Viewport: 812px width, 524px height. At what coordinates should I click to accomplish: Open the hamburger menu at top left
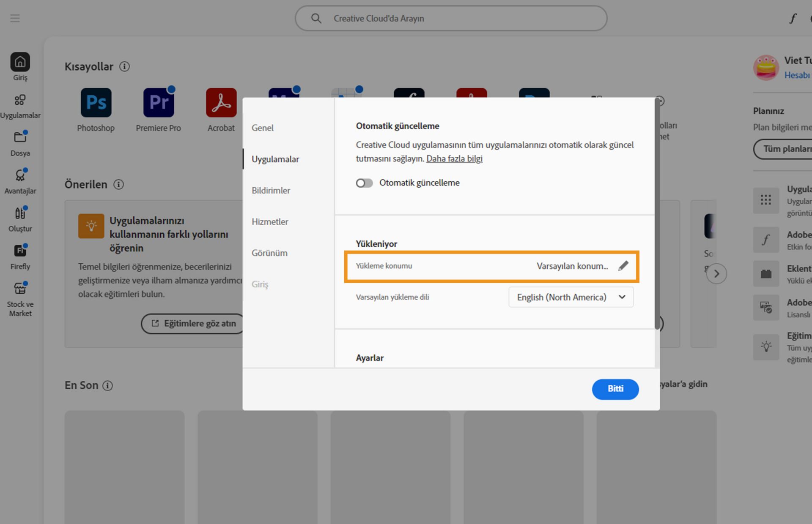[15, 18]
